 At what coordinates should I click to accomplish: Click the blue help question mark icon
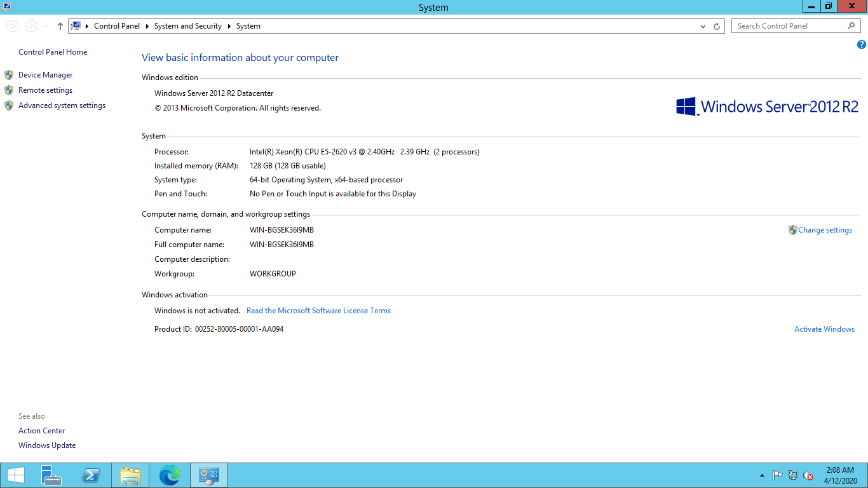[862, 44]
